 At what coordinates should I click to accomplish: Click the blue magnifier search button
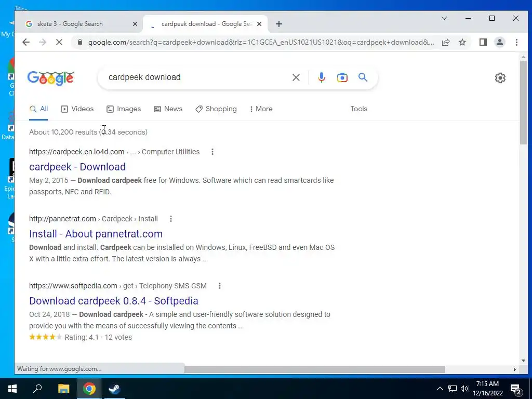click(x=363, y=77)
